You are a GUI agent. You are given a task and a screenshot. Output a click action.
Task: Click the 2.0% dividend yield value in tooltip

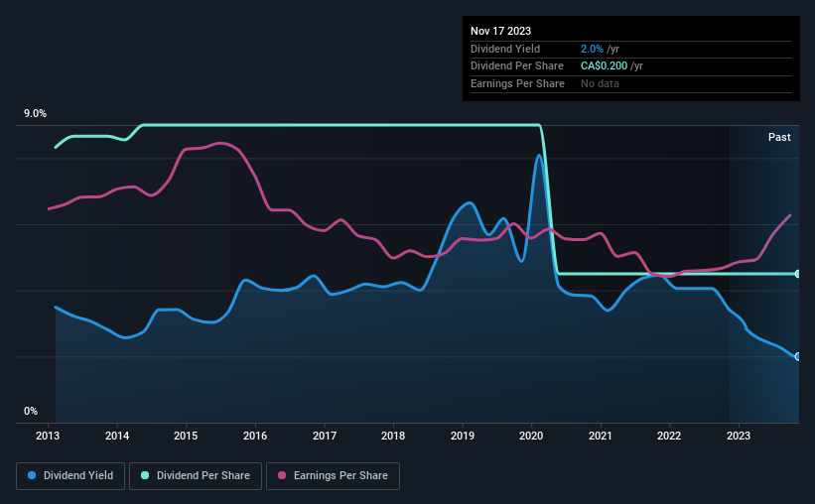click(592, 49)
